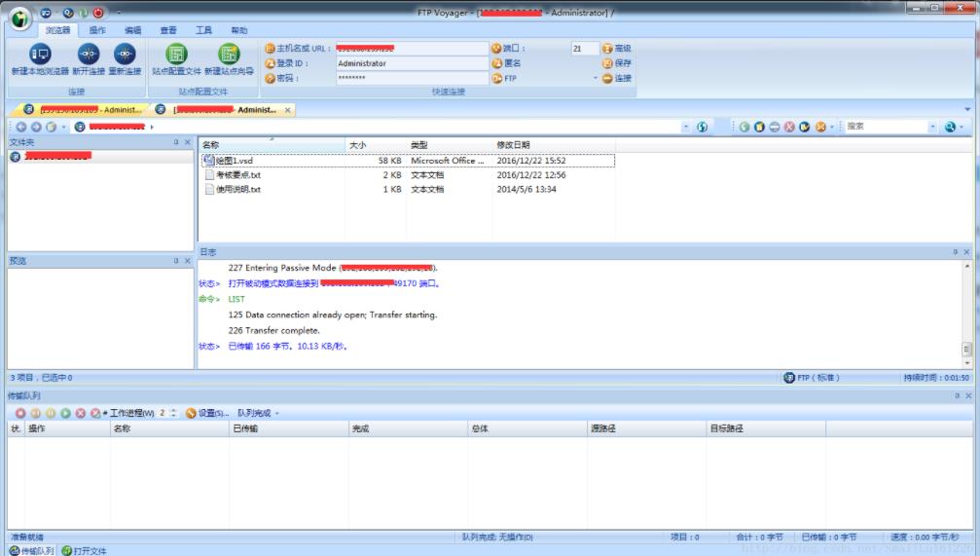Select the 绘图1.vsd file
This screenshot has height=556, width=980.
tap(234, 161)
